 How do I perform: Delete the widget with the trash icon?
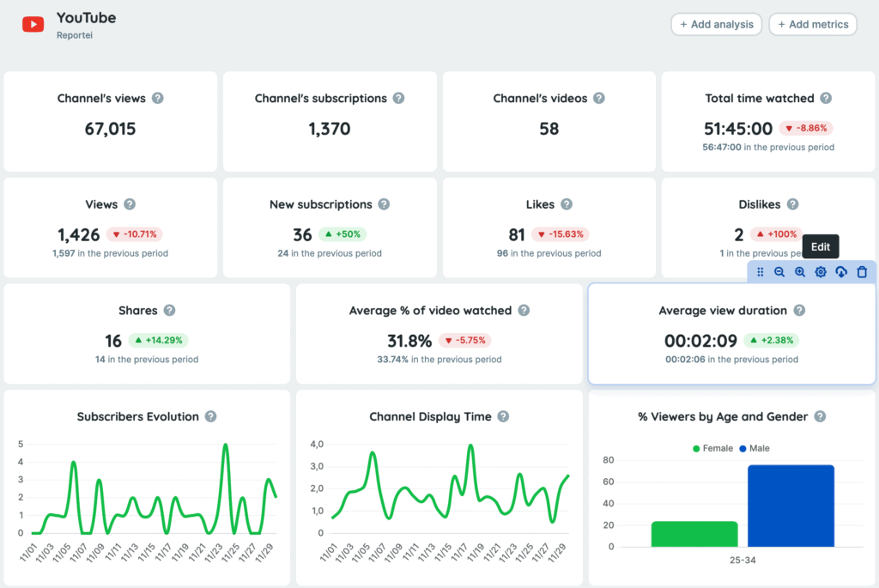coord(861,271)
